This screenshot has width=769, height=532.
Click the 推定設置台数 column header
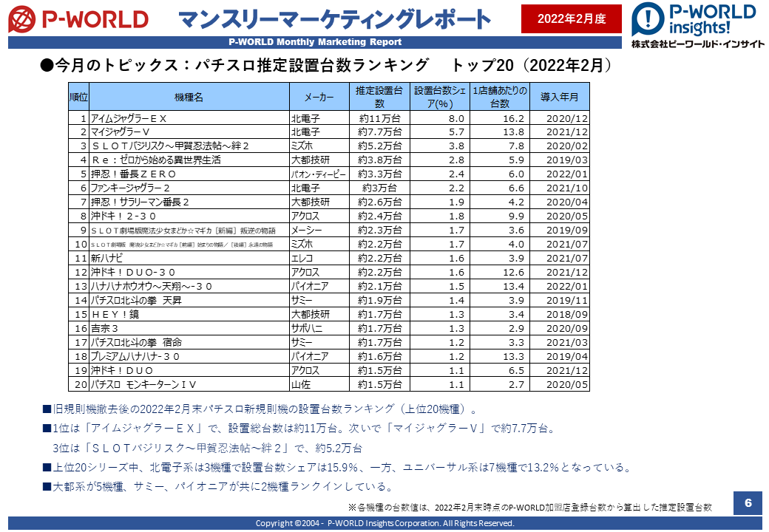pyautogui.click(x=379, y=97)
